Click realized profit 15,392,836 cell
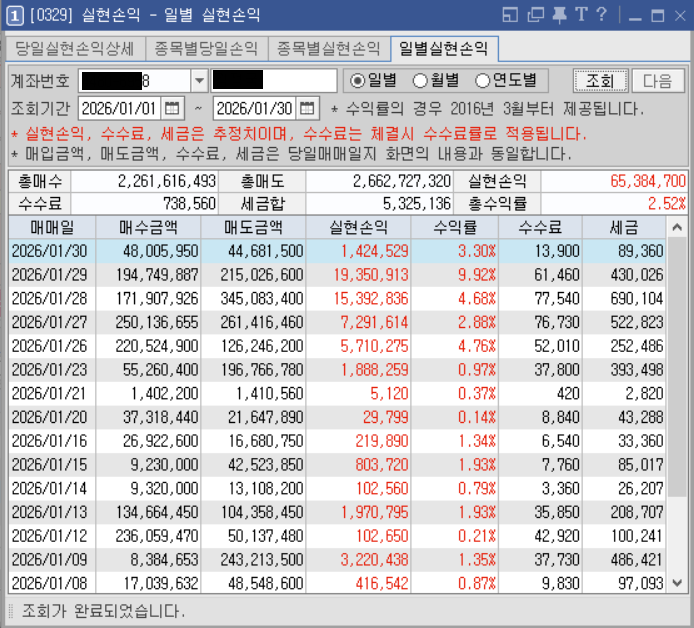Screen dimensions: 694x628 (371, 299)
